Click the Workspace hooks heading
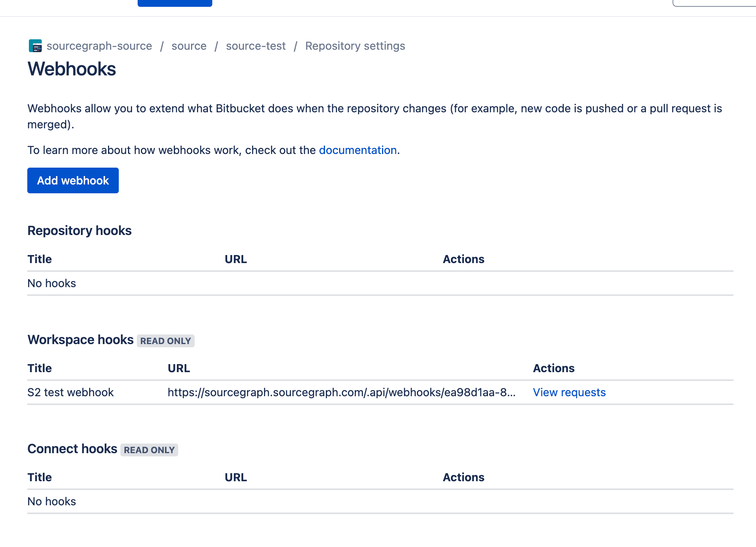This screenshot has height=547, width=756. (x=81, y=340)
